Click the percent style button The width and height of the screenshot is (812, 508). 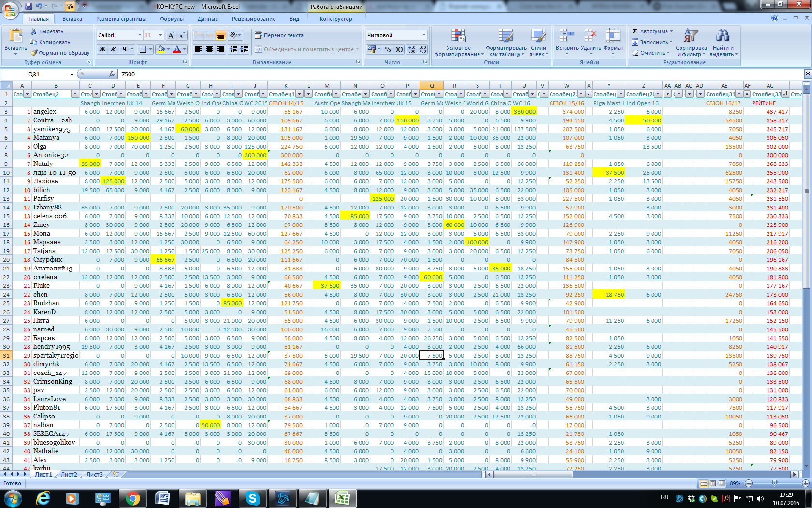point(388,49)
